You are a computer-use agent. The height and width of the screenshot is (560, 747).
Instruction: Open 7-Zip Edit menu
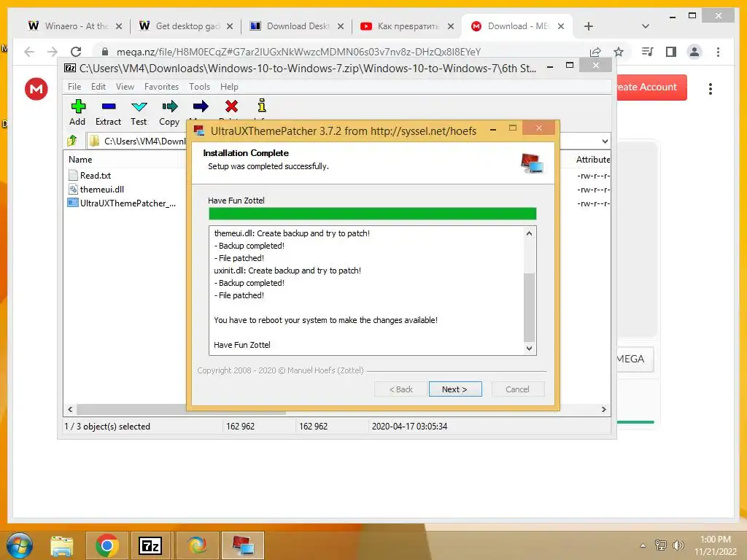98,87
